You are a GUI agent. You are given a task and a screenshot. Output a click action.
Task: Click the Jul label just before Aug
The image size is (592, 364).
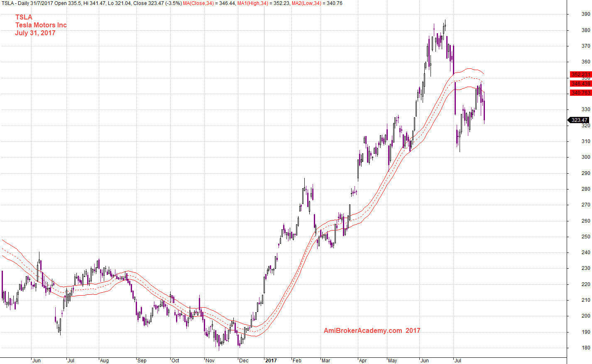click(71, 361)
